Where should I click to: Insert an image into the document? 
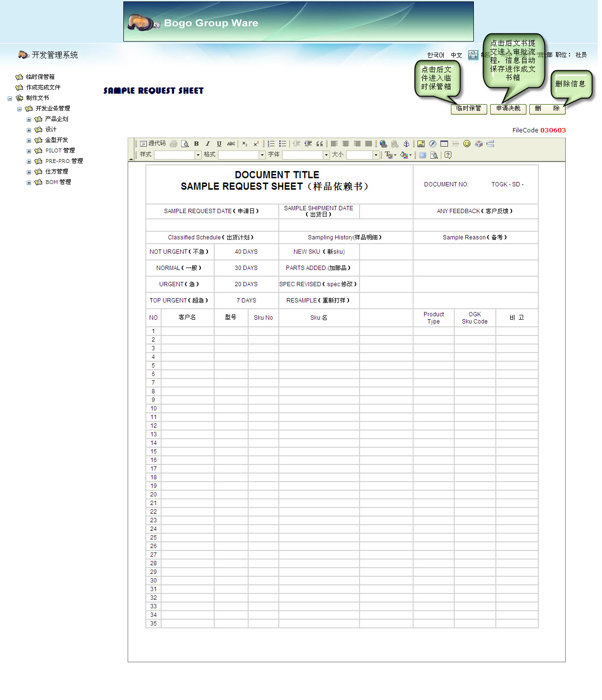(421, 144)
